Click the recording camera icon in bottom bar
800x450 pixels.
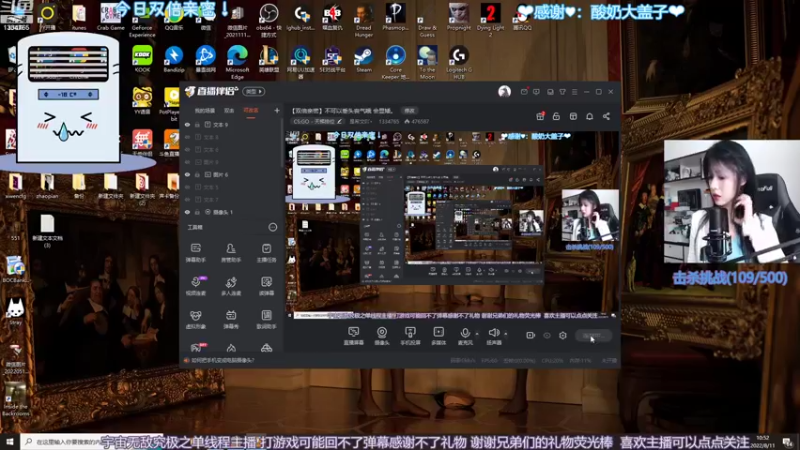531,335
